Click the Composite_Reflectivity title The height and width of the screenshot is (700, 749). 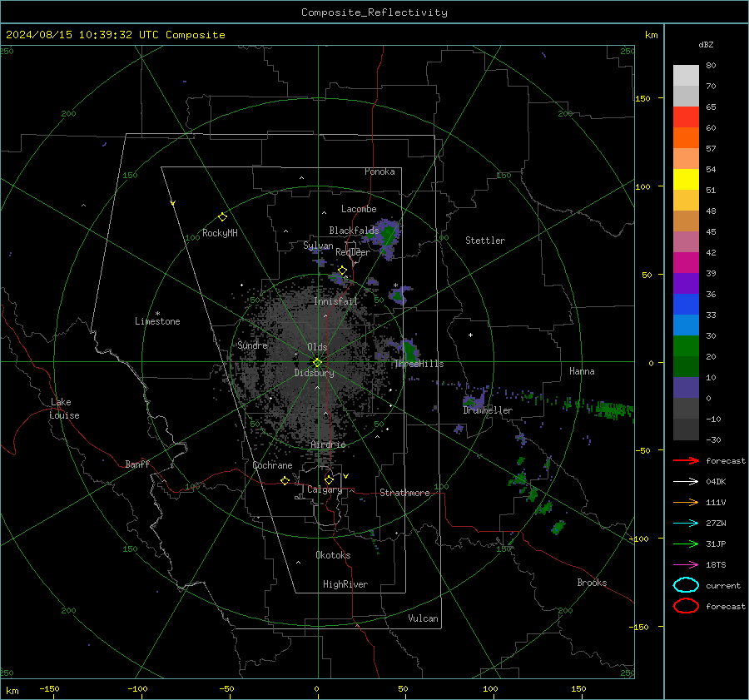click(374, 12)
